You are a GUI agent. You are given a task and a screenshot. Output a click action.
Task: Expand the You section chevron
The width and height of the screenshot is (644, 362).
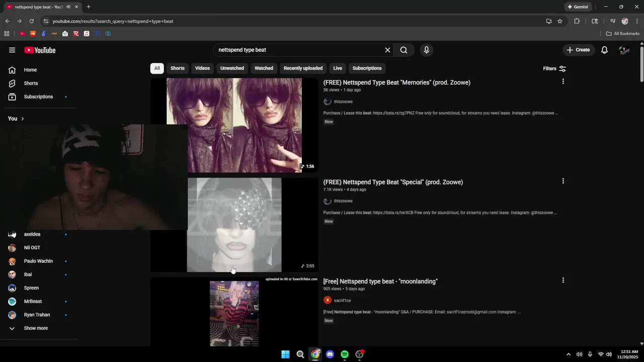pyautogui.click(x=22, y=119)
